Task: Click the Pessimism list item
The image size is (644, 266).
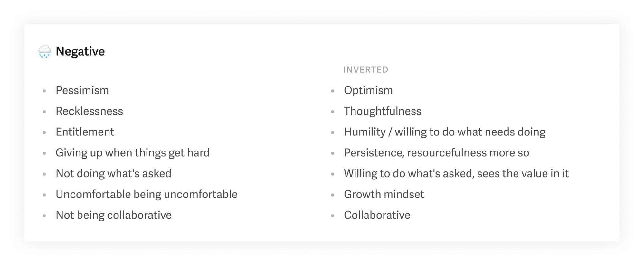Action: coord(82,90)
